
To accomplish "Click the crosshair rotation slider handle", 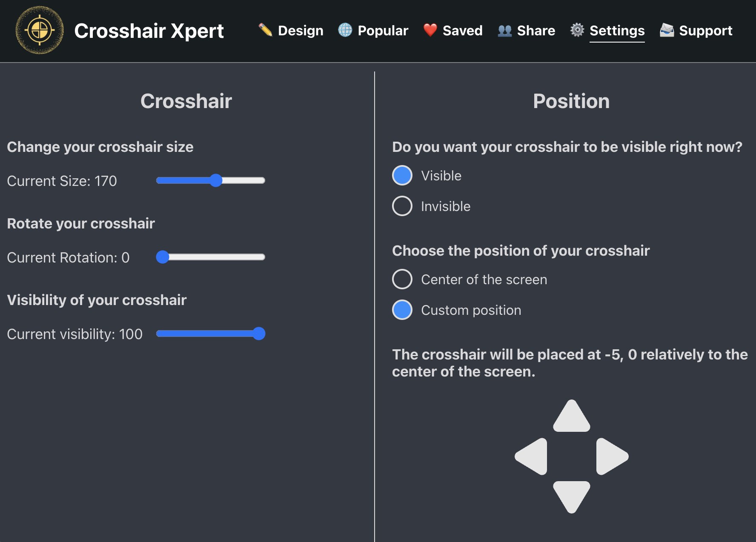I will click(x=163, y=257).
